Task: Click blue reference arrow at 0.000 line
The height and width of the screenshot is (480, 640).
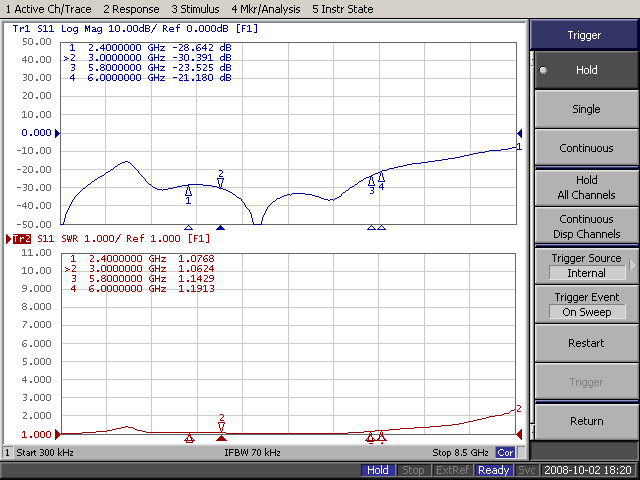Action: click(x=58, y=133)
